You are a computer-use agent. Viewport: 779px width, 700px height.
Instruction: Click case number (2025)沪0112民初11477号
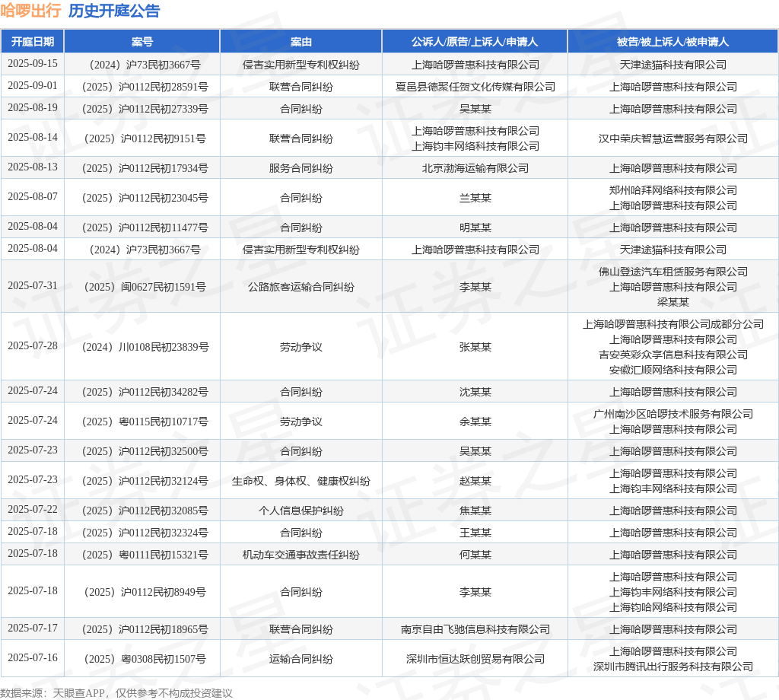[145, 228]
